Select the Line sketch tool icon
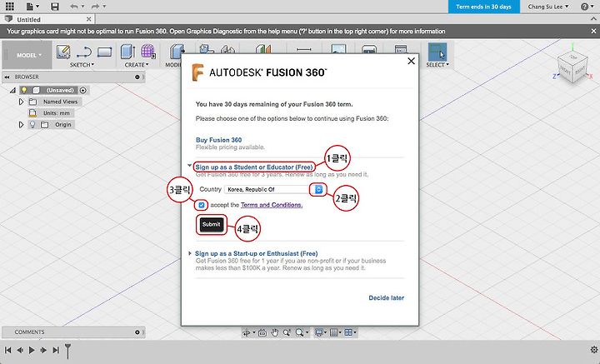This screenshot has height=364, width=600. pos(84,52)
